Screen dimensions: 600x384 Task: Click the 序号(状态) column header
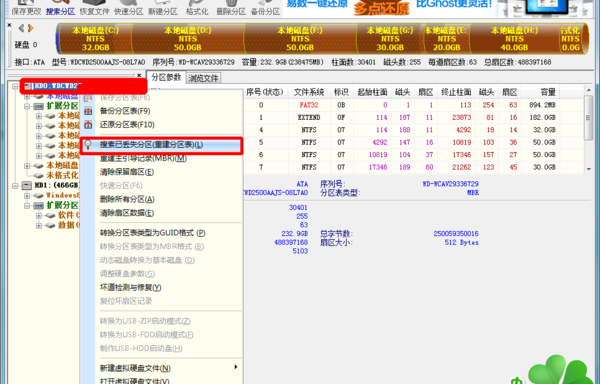(265, 92)
